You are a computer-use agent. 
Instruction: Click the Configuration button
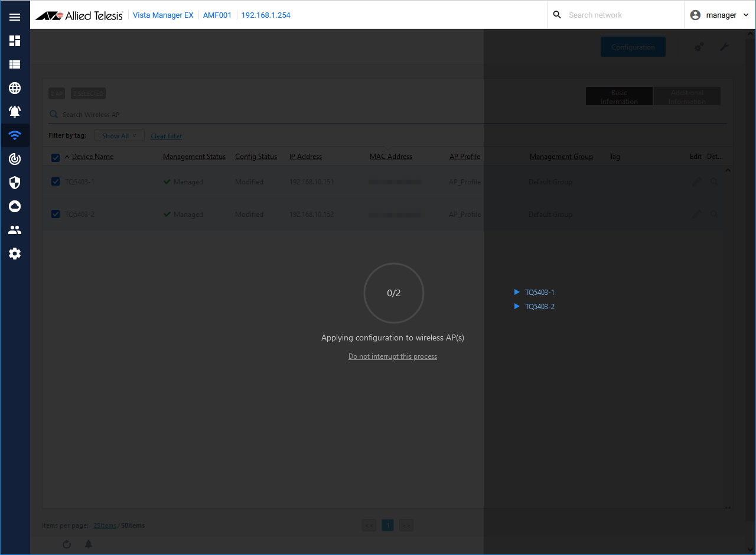(x=633, y=47)
